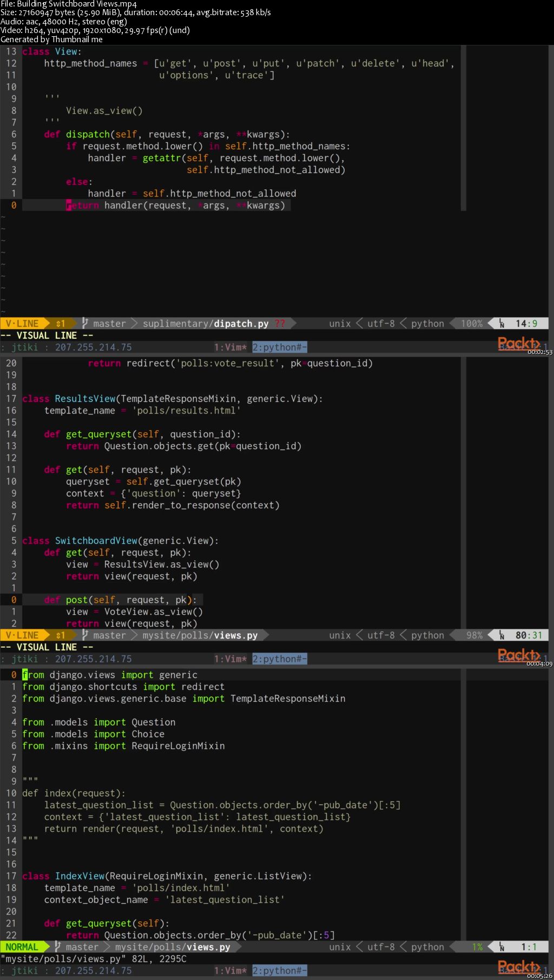This screenshot has height=980, width=554.
Task: Click the "template_name = 'polls/results.html'" line
Action: (142, 411)
